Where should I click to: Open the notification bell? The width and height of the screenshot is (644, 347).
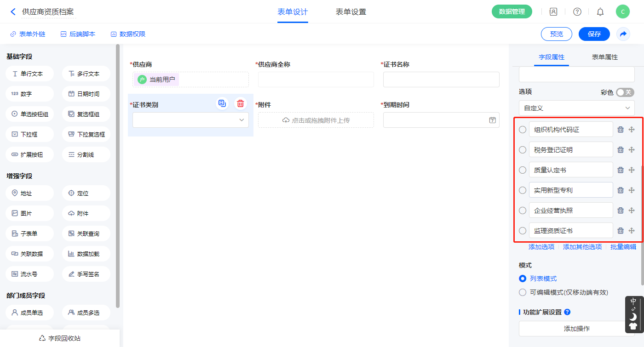[600, 12]
